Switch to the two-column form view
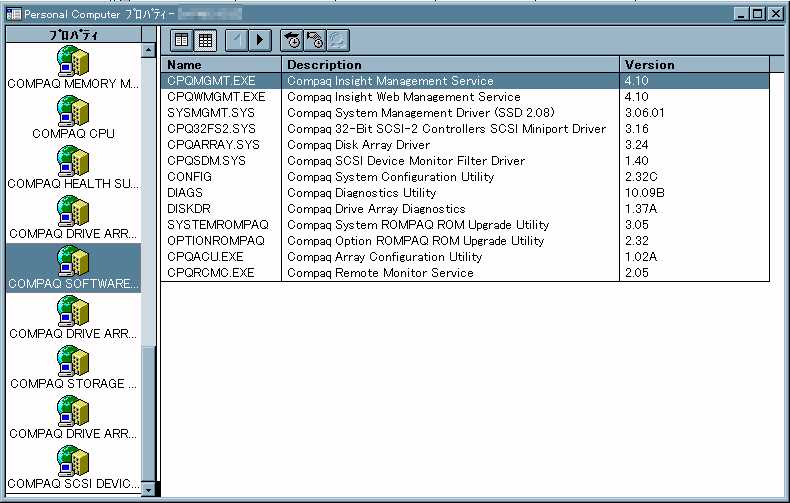The height and width of the screenshot is (503, 790). tap(182, 40)
